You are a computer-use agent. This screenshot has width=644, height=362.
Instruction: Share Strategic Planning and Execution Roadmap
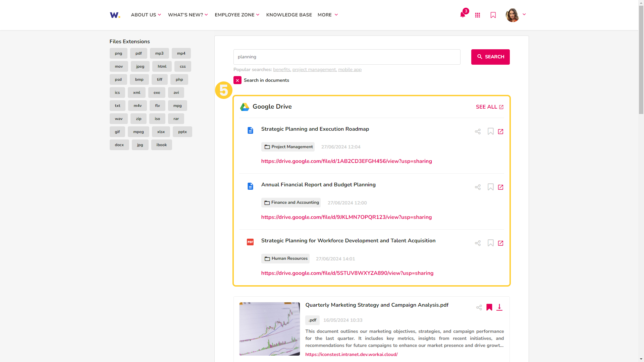click(478, 131)
